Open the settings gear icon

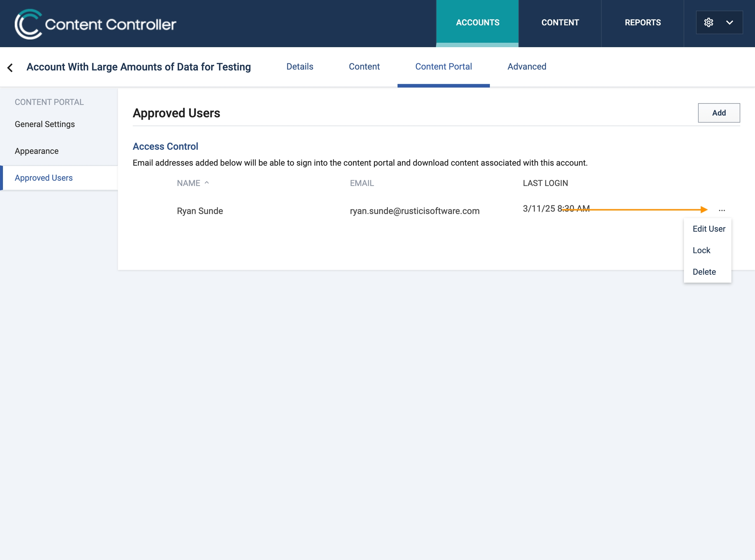point(708,22)
